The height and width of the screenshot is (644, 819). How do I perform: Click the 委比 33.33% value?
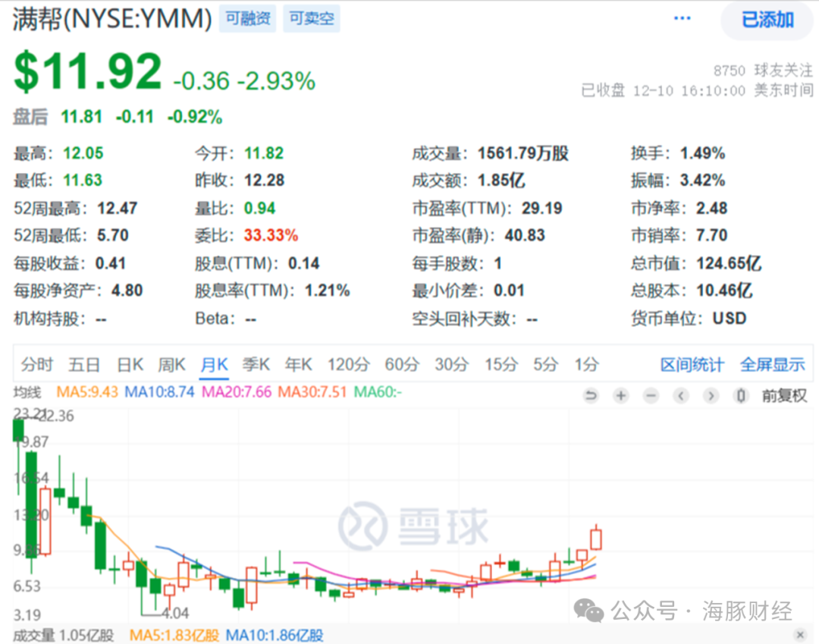point(271,235)
